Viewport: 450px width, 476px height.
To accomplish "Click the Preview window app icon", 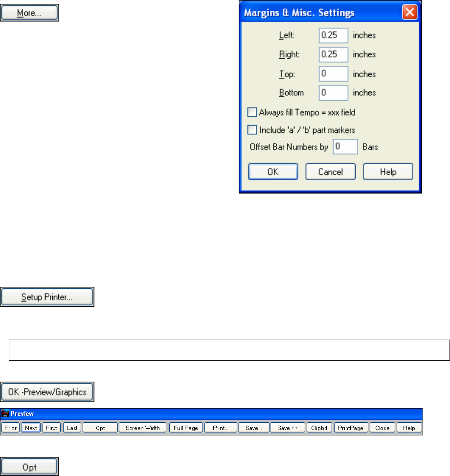I will click(5, 413).
